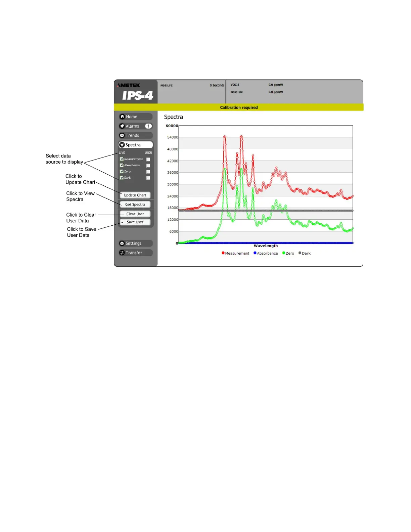Click the 'Baseline' label in header
Viewport: 411px width, 532px height.
point(237,92)
